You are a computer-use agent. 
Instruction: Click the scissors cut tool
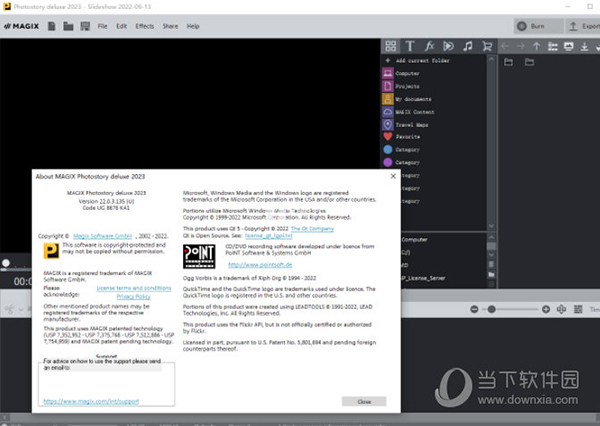[10, 309]
